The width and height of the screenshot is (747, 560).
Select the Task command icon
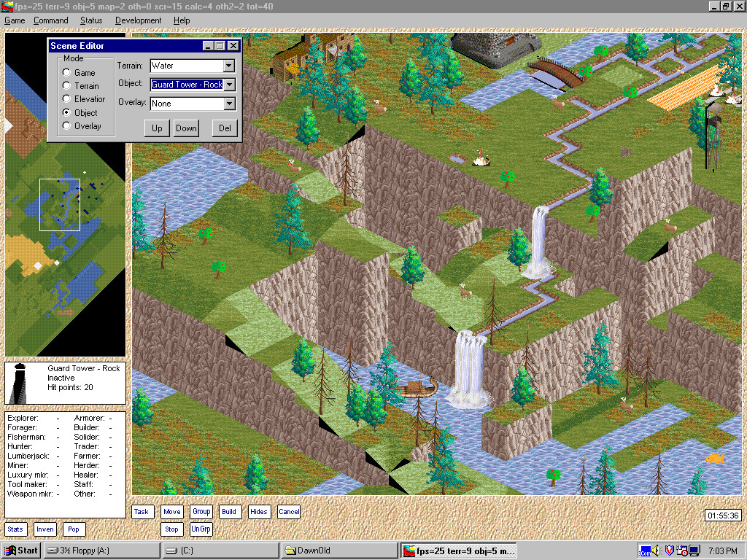(142, 512)
